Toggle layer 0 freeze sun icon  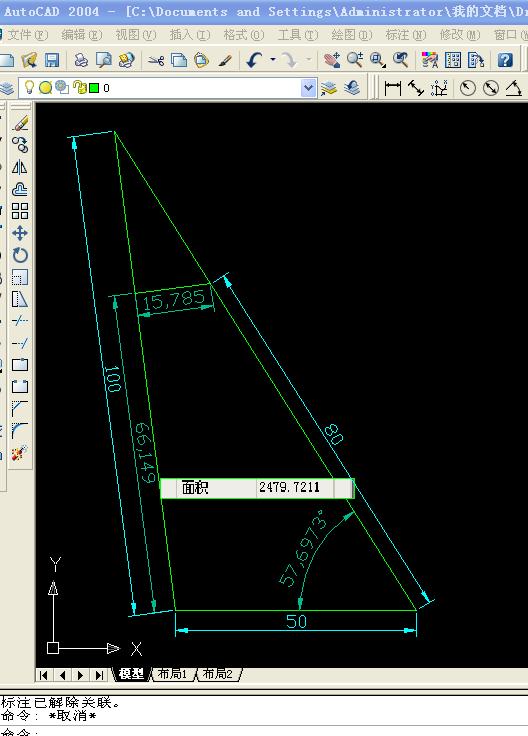(46, 88)
